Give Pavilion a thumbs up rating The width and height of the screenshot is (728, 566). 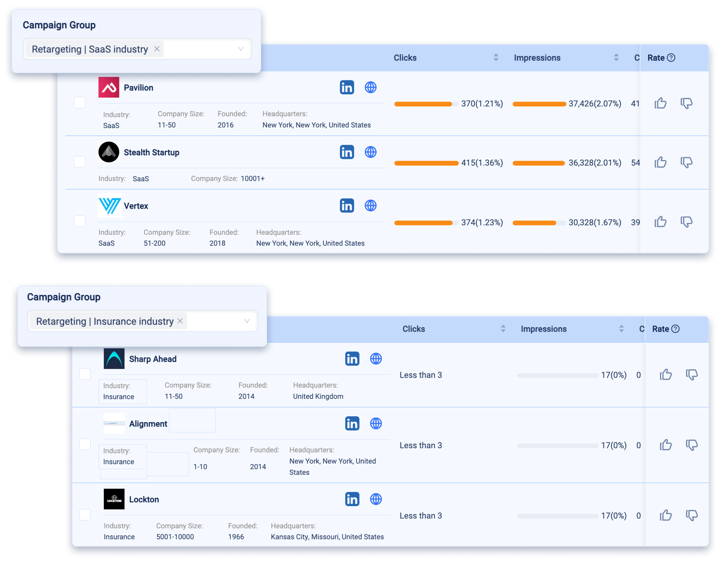click(660, 103)
